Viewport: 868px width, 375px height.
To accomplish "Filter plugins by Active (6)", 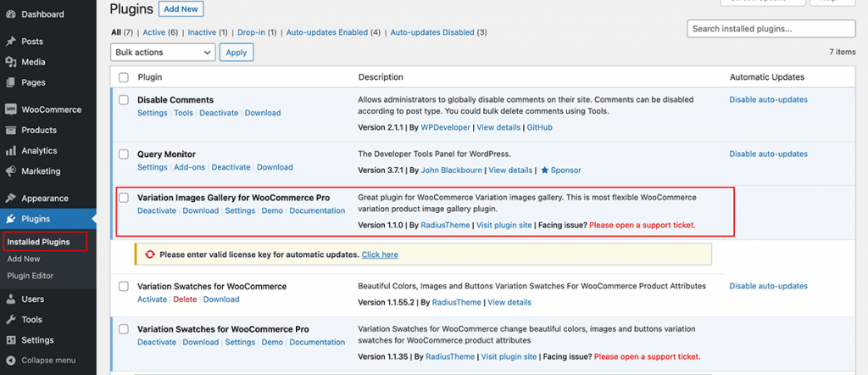I will click(x=160, y=32).
